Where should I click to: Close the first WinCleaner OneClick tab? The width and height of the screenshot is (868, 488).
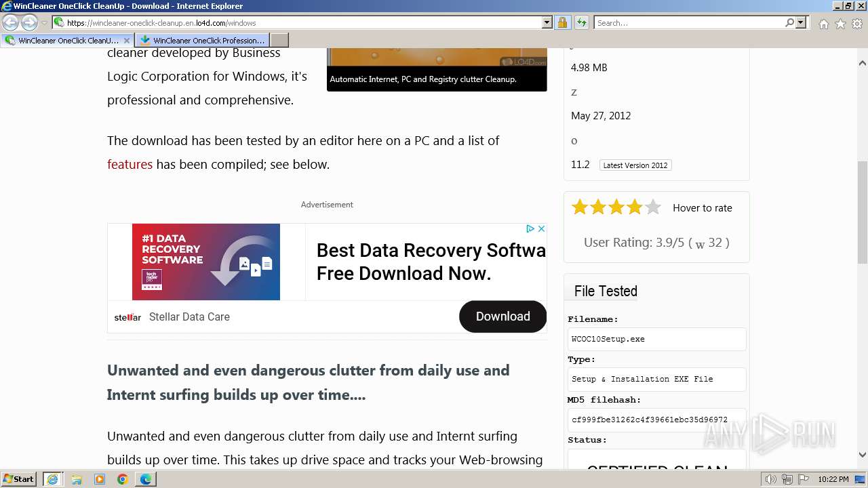126,40
